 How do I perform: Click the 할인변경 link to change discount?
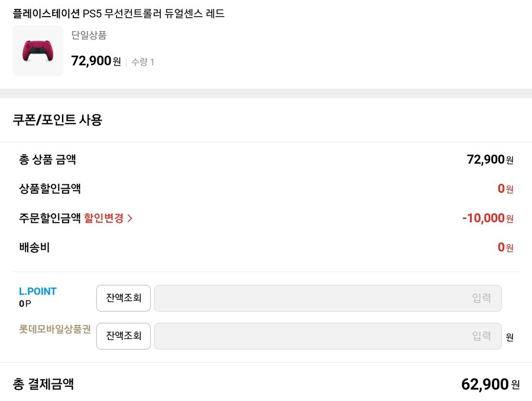(x=104, y=218)
